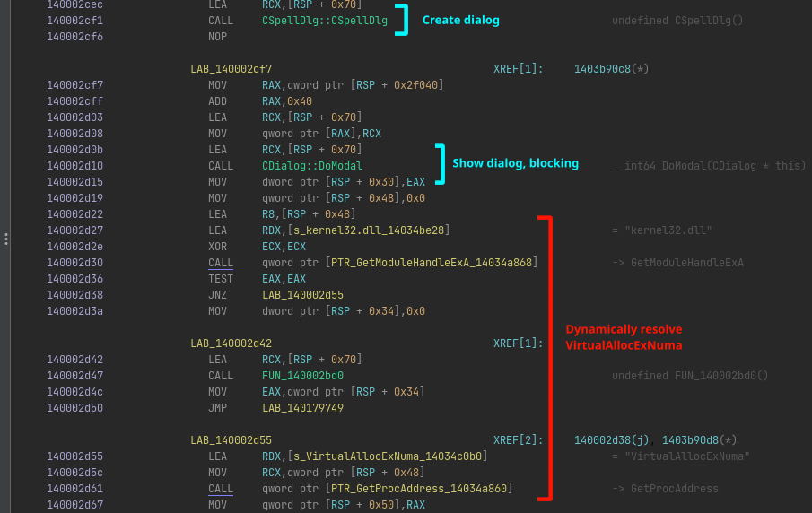Follow PTR_GetProcAddress_14034a860 pointer

coord(419,489)
